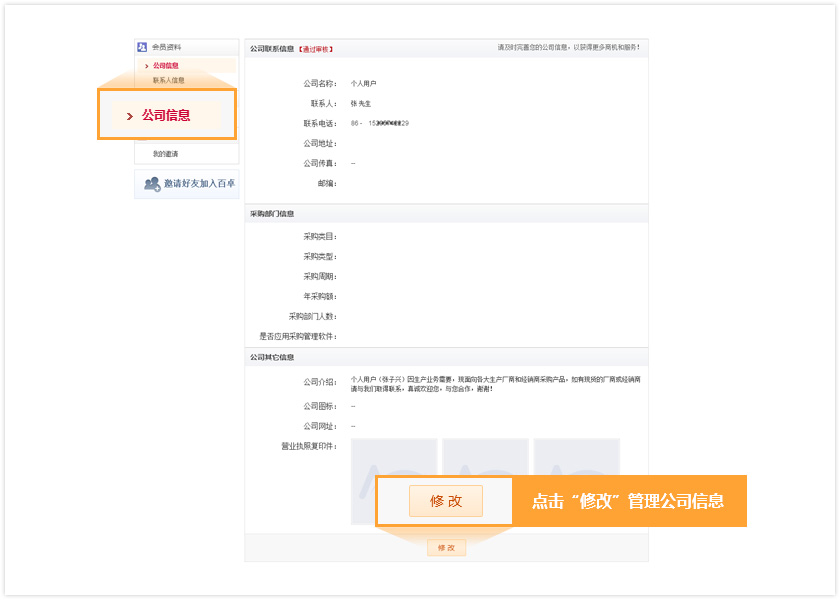Click the 会员资料 sidebar title
840x600 pixels.
(167, 47)
